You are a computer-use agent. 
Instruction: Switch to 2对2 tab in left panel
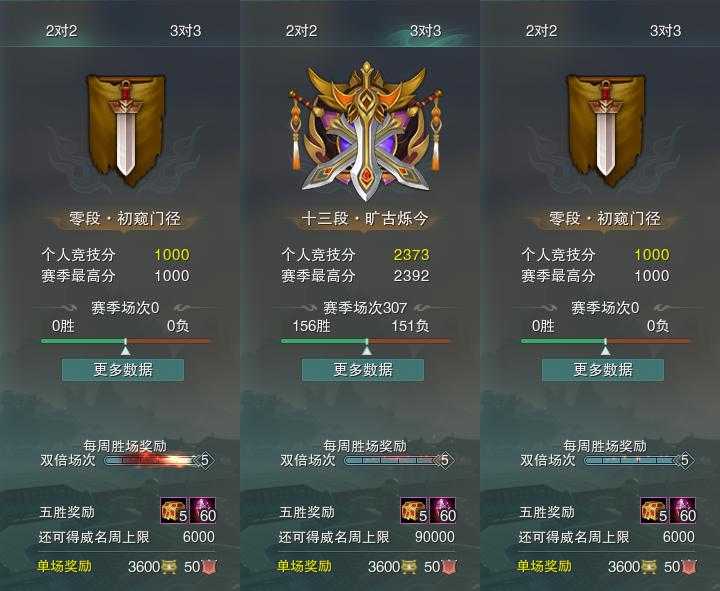tap(62, 31)
